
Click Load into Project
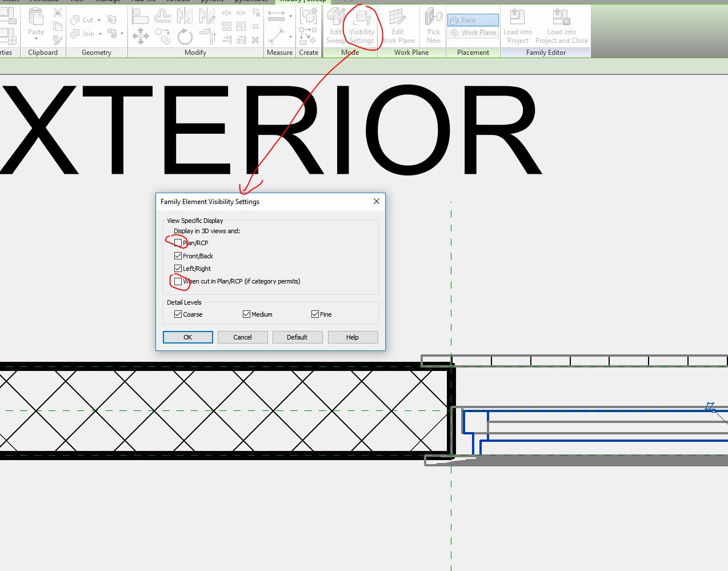[x=518, y=26]
